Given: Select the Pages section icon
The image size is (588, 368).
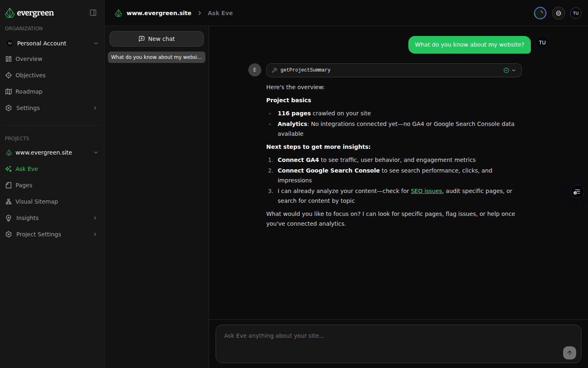Looking at the screenshot, I should tap(9, 185).
